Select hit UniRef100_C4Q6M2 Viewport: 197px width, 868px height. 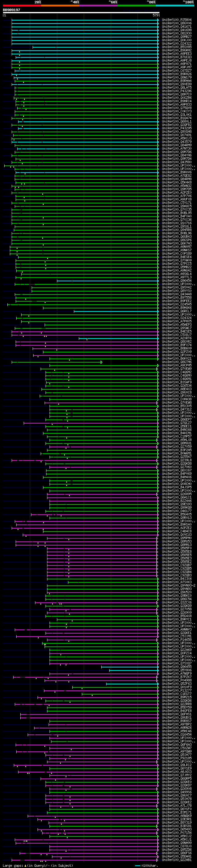click(x=176, y=372)
